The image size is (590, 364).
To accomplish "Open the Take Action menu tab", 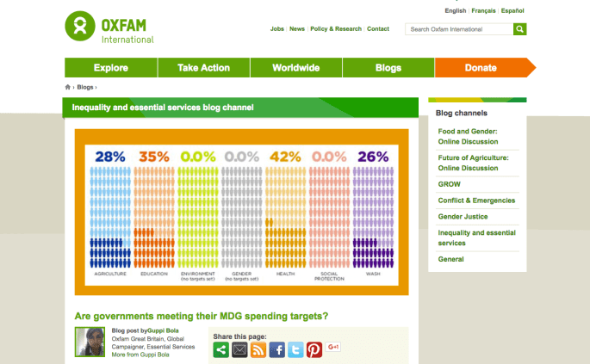I will [x=204, y=68].
